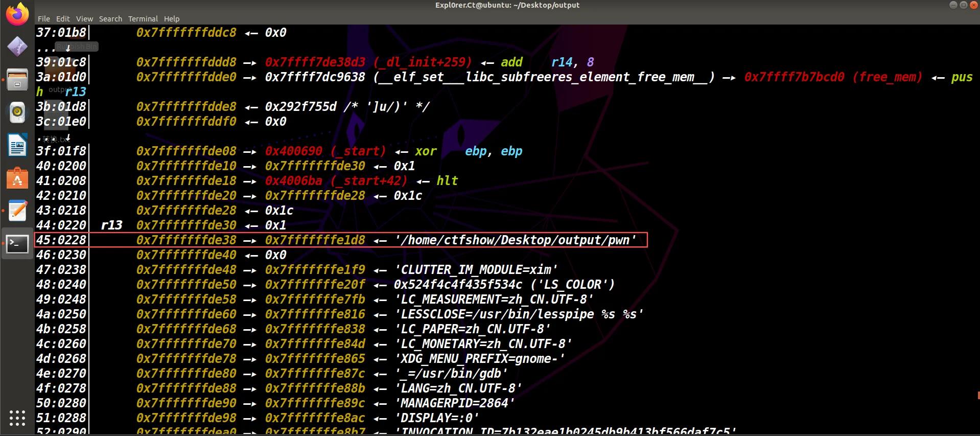Open the Edit menu

click(63, 19)
